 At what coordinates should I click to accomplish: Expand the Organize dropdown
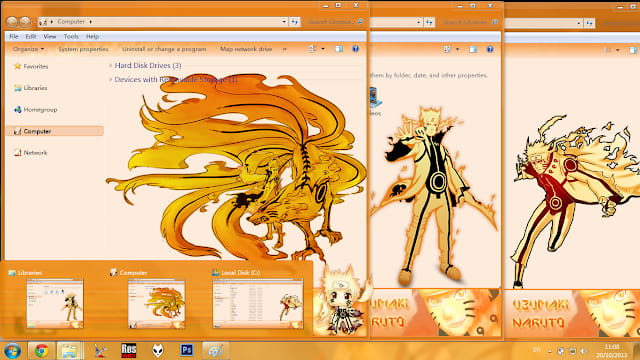tap(28, 49)
